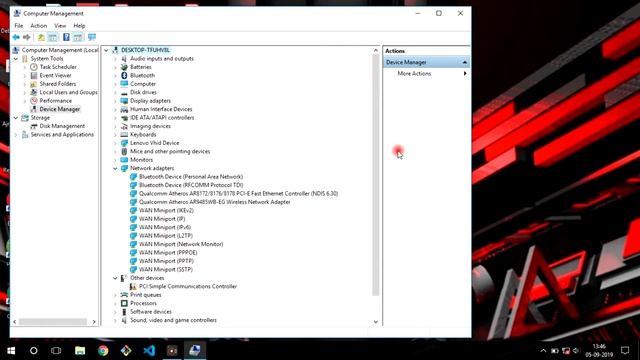The height and width of the screenshot is (360, 640).
Task: Open the File menu
Action: click(x=19, y=26)
